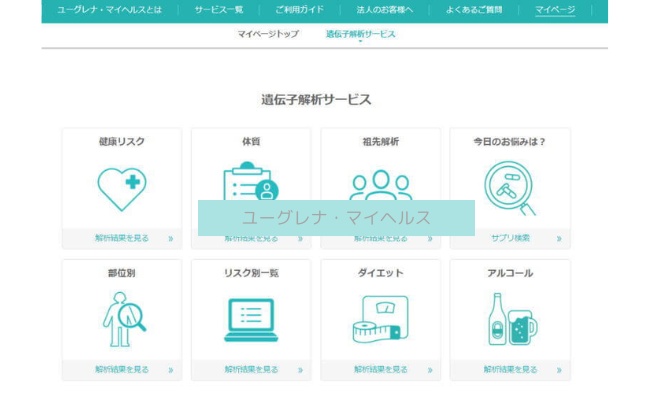Viewport: 650px width, 400px height.
Task: Click the chevron arrow beside サプリ検索
Action: click(x=559, y=239)
